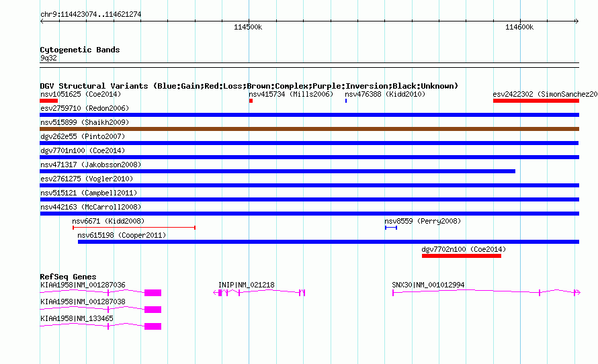Click the nsv8559 (Perry2008) label

point(423,221)
